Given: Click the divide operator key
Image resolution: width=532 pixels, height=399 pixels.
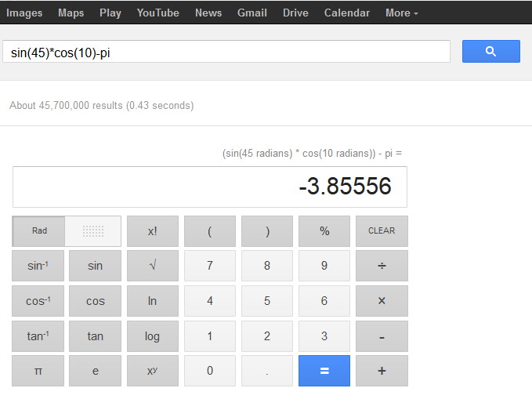Looking at the screenshot, I should (x=382, y=266).
